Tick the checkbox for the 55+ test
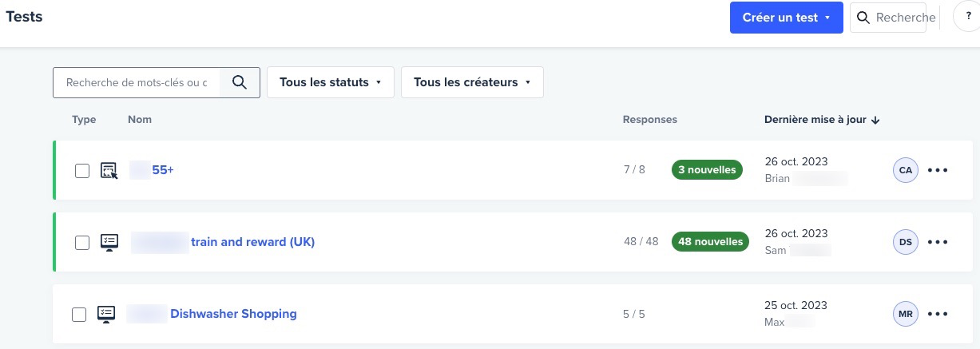This screenshot has width=980, height=349. (82, 171)
